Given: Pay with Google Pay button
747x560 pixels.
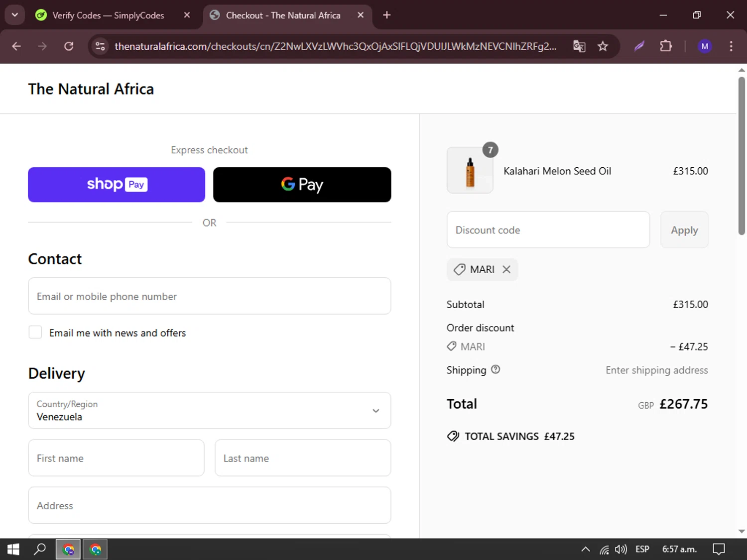Looking at the screenshot, I should [x=302, y=185].
